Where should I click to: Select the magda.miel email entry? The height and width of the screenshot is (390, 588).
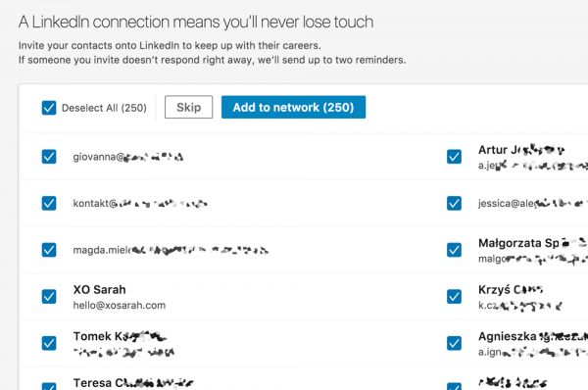(x=171, y=250)
